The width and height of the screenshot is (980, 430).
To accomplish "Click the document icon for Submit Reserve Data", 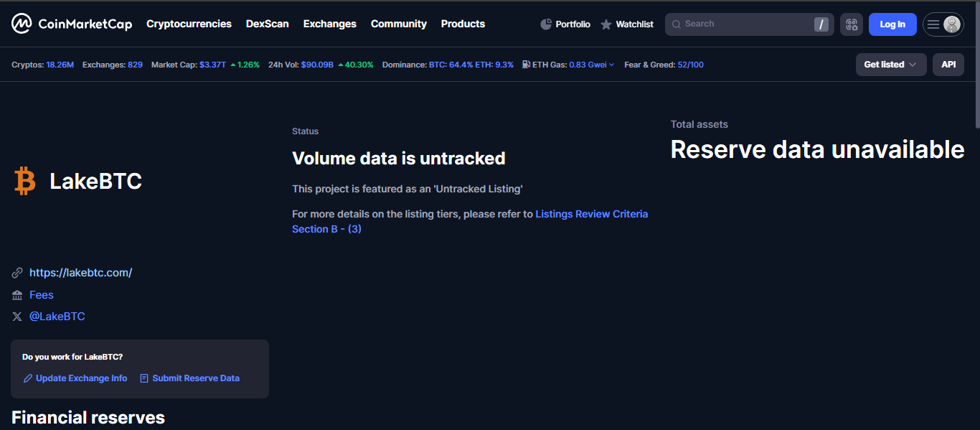I will click(144, 378).
